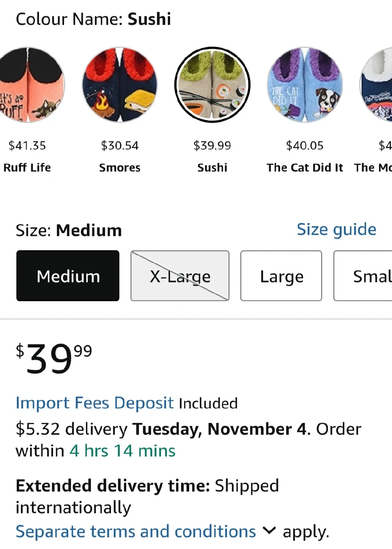
Task: Tap the crossed-out X-Large size option
Action: [180, 276]
